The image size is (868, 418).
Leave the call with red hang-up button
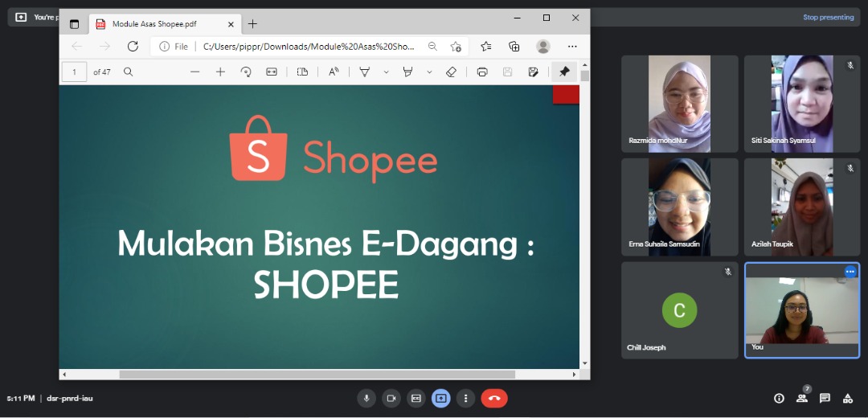click(494, 398)
